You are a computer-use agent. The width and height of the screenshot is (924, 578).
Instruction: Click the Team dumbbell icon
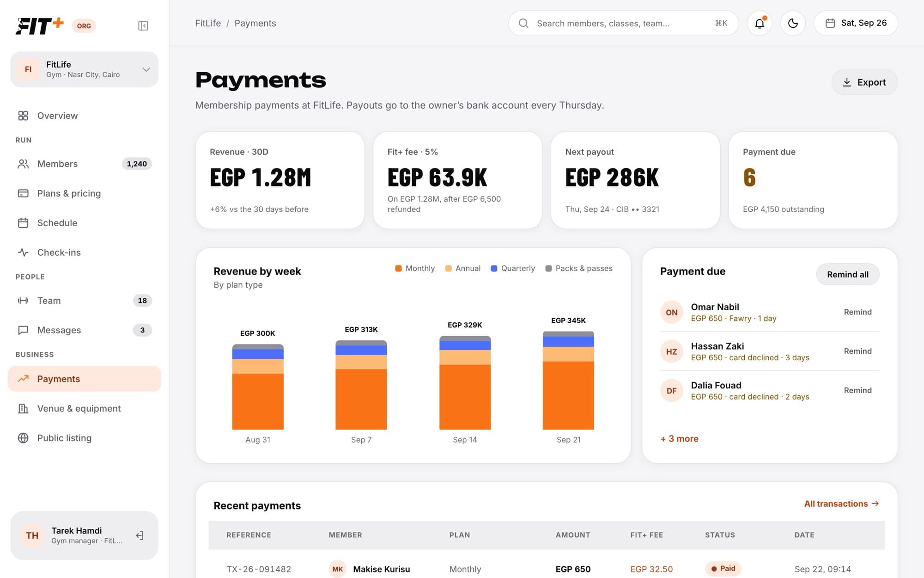click(x=23, y=301)
